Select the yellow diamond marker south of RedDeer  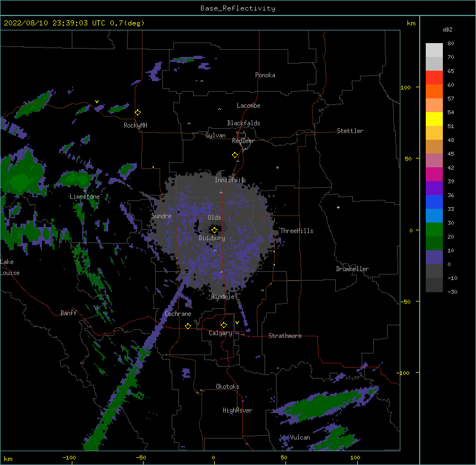235,155
